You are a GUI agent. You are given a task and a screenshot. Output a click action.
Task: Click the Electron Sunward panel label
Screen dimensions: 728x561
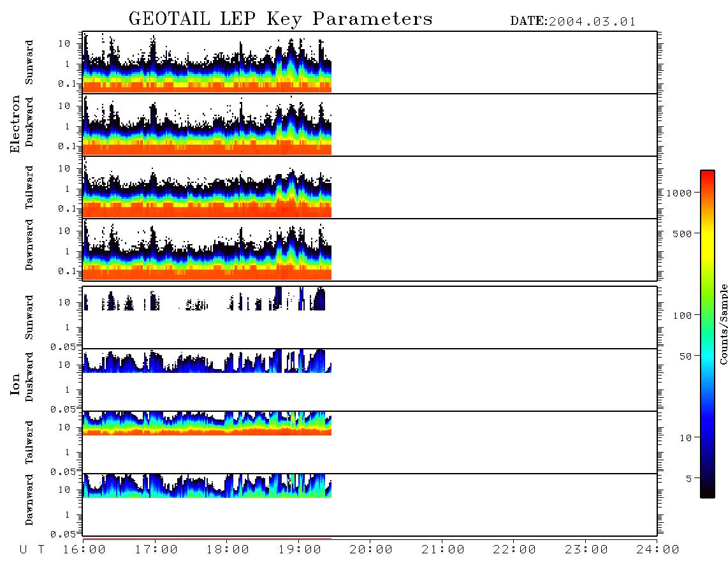tap(29, 62)
